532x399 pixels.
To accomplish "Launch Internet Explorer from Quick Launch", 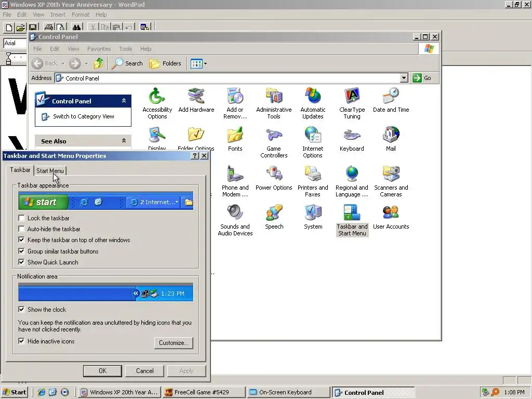I will 42,392.
